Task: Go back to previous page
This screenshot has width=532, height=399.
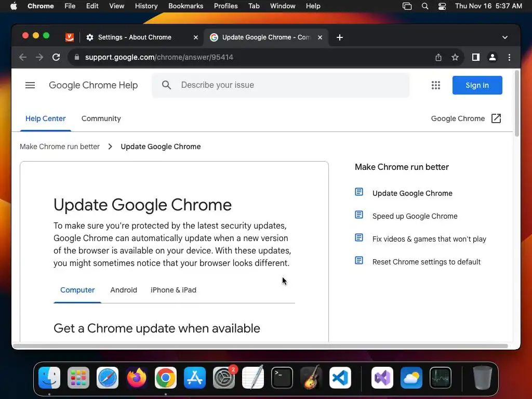Action: point(23,57)
